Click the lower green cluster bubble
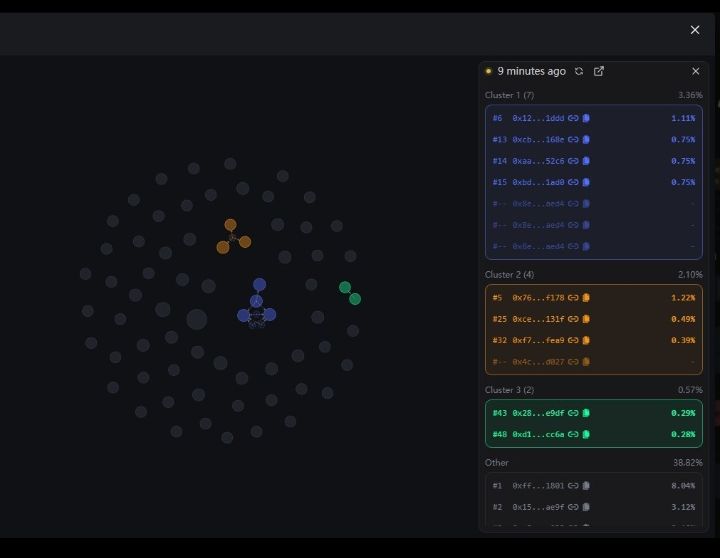This screenshot has height=558, width=720. tap(355, 299)
